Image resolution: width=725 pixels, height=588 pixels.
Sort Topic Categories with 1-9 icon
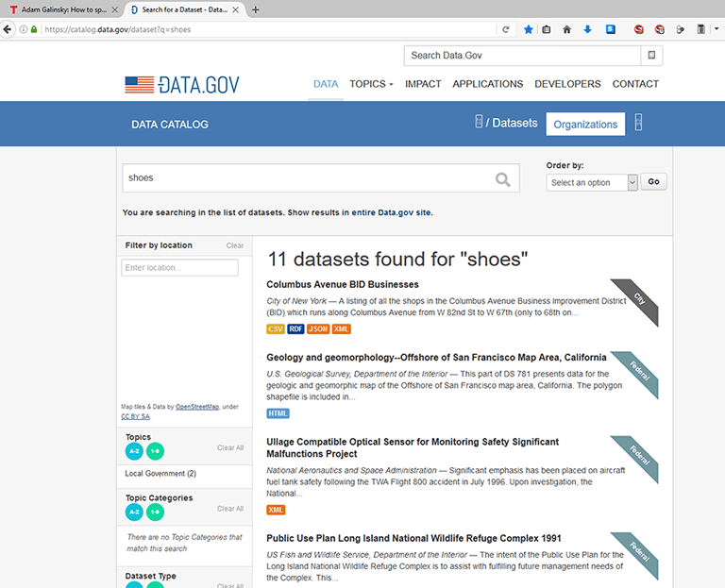click(x=156, y=512)
